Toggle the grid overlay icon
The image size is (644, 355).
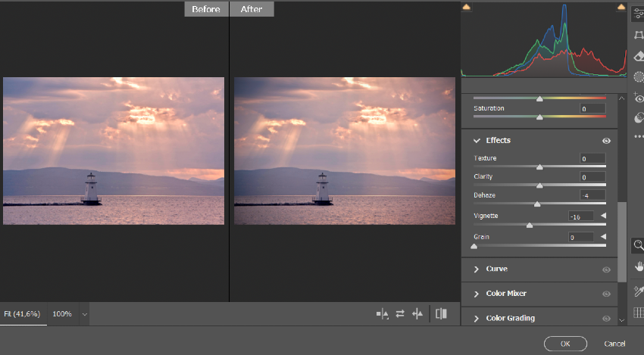click(x=639, y=312)
